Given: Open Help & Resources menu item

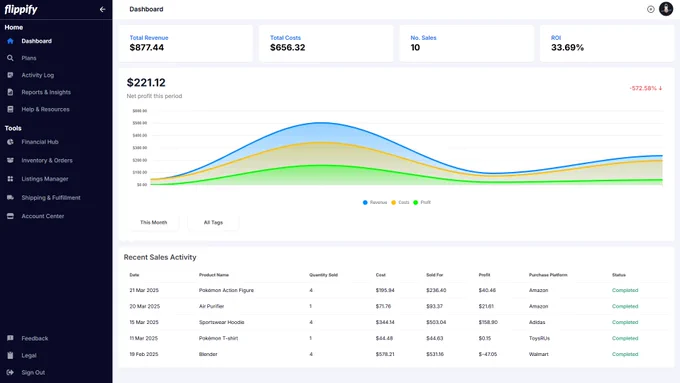Looking at the screenshot, I should [x=46, y=109].
